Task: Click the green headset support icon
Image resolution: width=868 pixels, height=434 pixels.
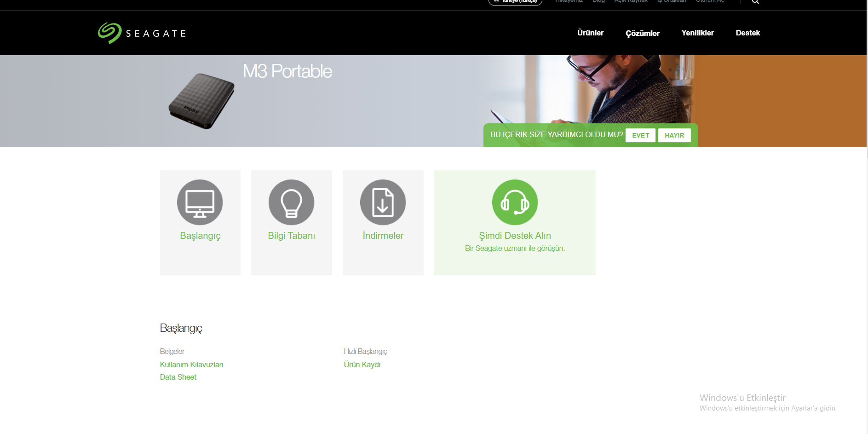Action: 515,203
